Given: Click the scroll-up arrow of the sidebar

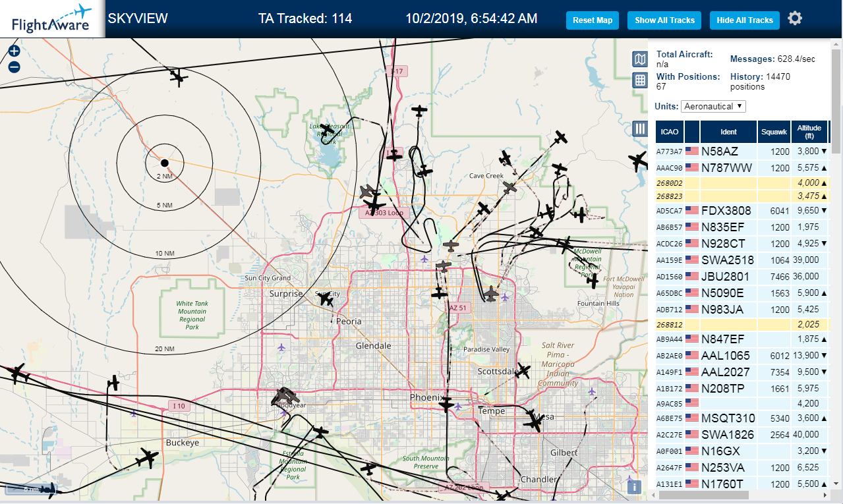Looking at the screenshot, I should [837, 43].
